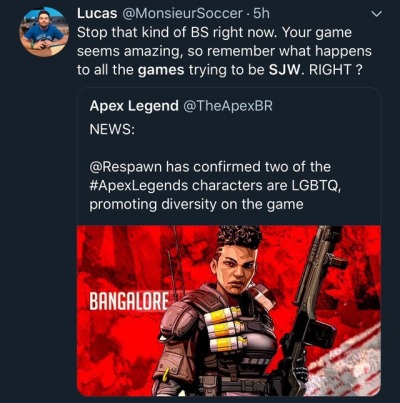Screen dimensions: 400x403
Task: Open Lucas's profile picture avatar
Action: (44, 32)
